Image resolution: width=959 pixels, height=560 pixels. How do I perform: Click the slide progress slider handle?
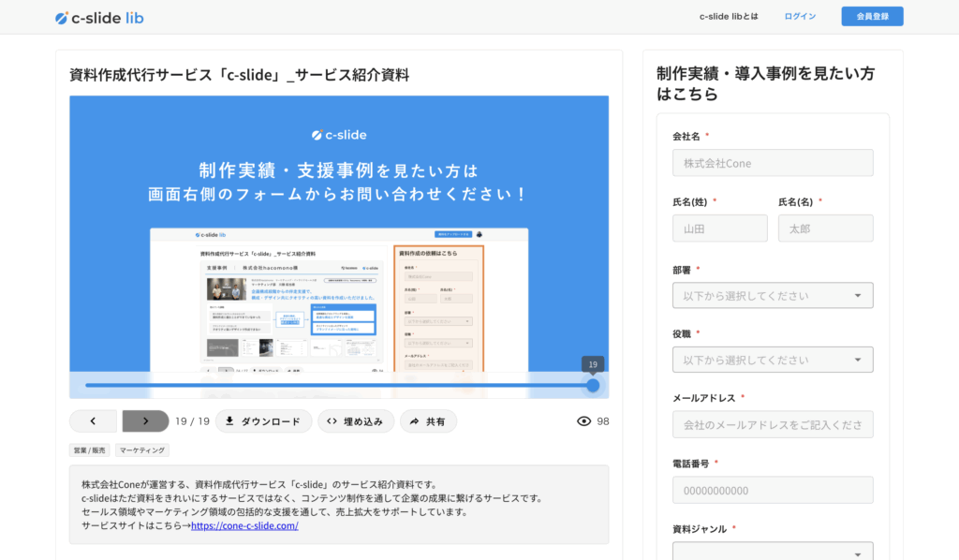[x=593, y=385]
